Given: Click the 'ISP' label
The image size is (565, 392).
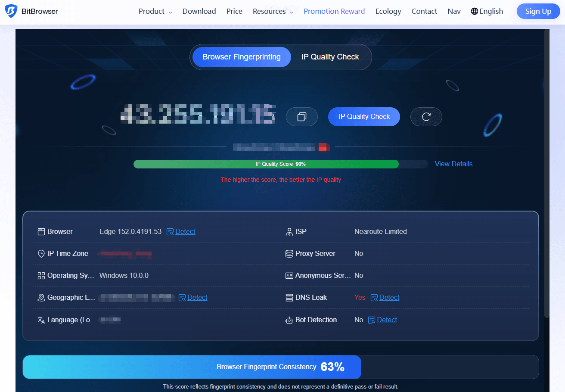Looking at the screenshot, I should click(301, 232).
